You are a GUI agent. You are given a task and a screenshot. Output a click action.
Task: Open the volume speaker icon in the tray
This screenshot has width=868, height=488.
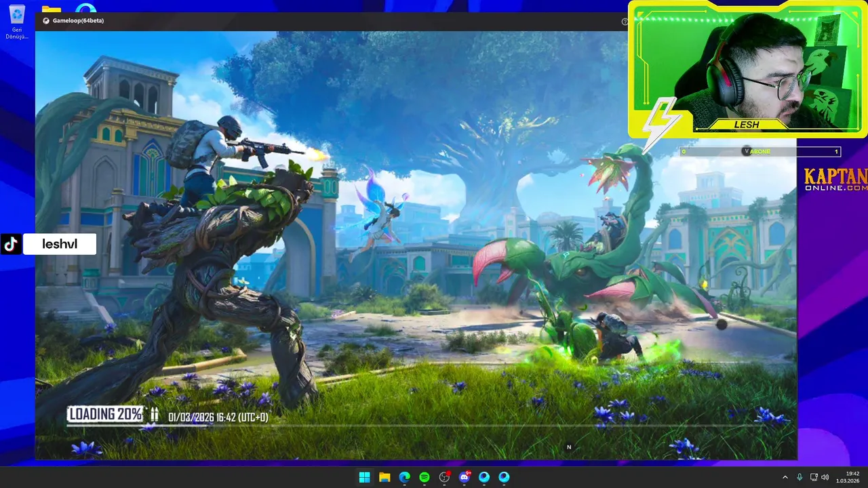[x=825, y=477]
